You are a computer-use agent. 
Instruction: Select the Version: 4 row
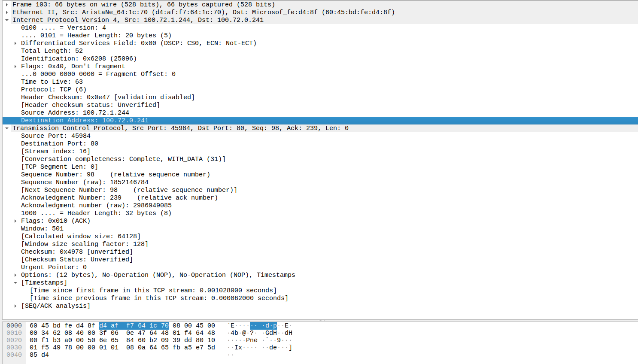point(320,27)
